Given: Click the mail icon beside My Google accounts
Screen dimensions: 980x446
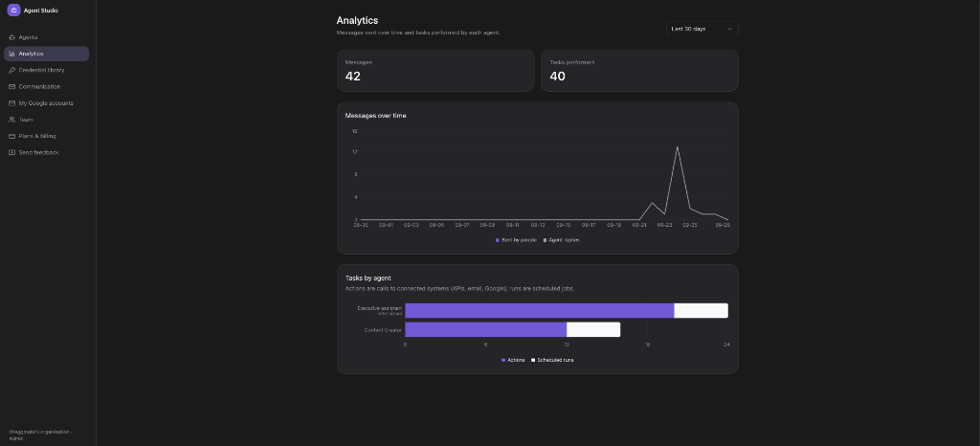Looking at the screenshot, I should click(11, 103).
